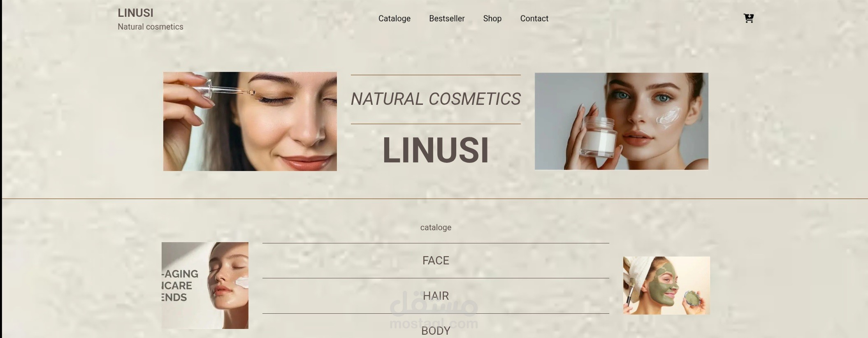The height and width of the screenshot is (338, 868).
Task: Open the shopping cart icon
Action: click(x=748, y=18)
